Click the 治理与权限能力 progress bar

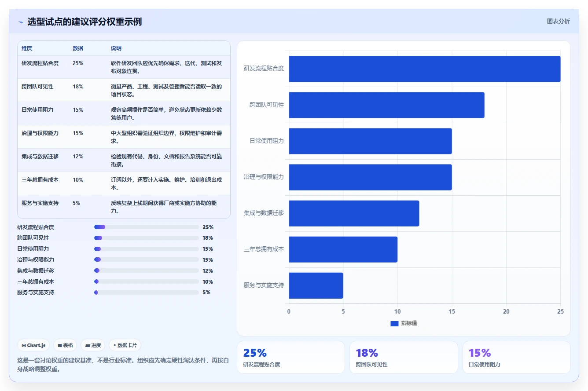(x=147, y=260)
